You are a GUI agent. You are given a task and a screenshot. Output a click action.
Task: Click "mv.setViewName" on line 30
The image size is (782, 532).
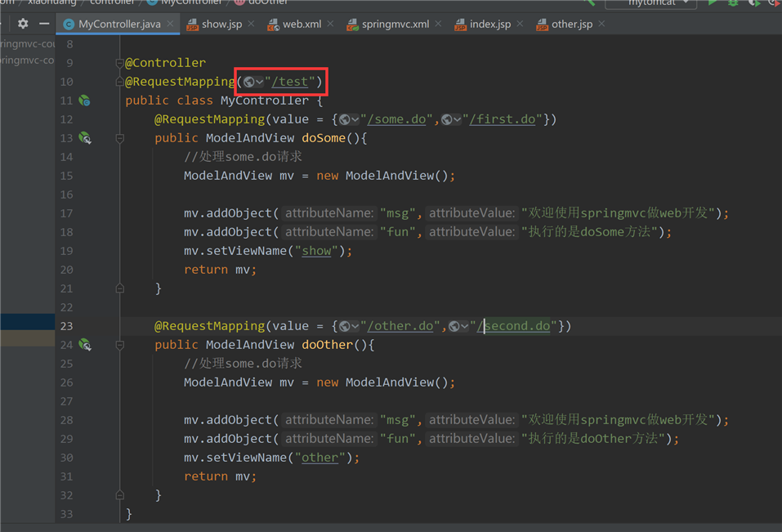pos(235,458)
